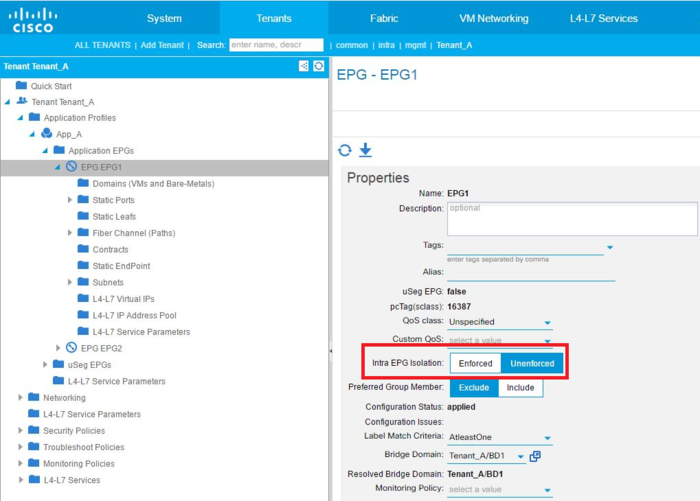Screen dimensions: 700x501
Task: Click the refresh icon in Tenant_A tree header
Action: click(x=318, y=66)
